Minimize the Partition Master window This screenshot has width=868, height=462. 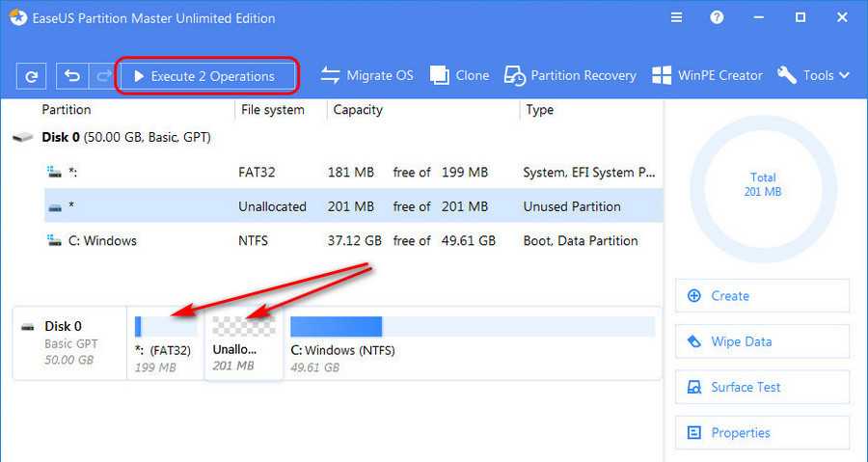[x=759, y=17]
